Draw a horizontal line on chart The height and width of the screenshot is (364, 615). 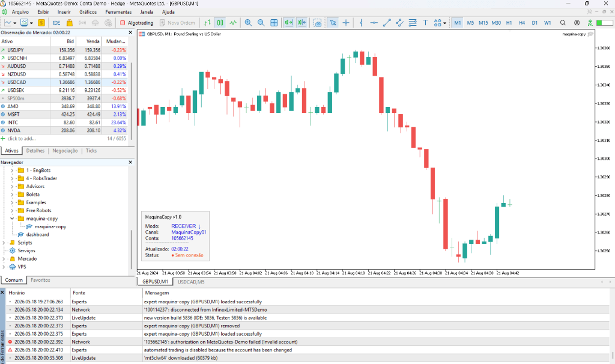coord(374,23)
